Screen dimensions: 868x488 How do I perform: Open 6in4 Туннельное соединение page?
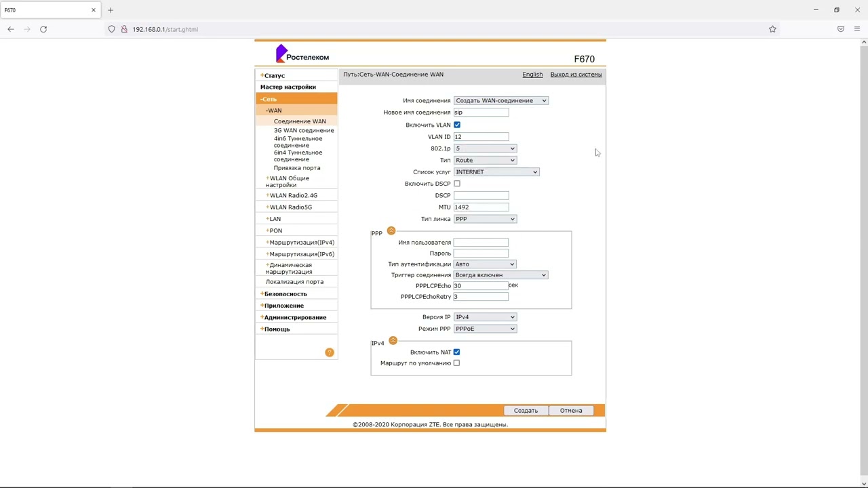(298, 156)
